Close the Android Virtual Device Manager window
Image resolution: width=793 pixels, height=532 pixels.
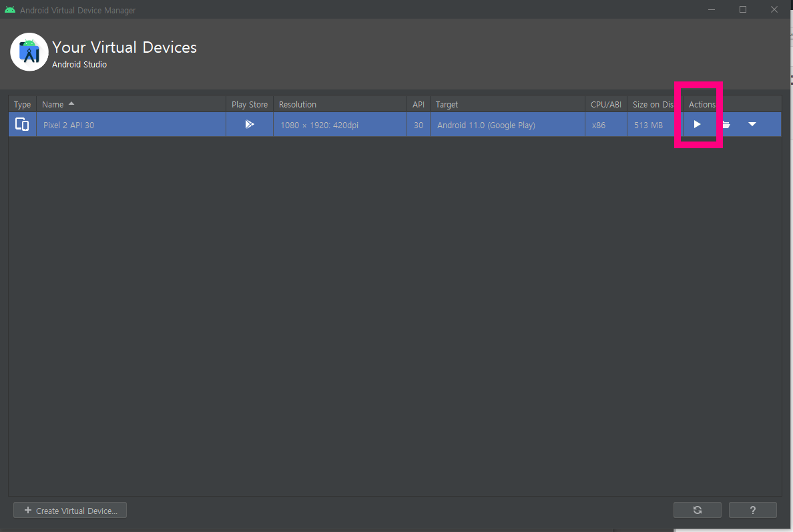tap(774, 9)
